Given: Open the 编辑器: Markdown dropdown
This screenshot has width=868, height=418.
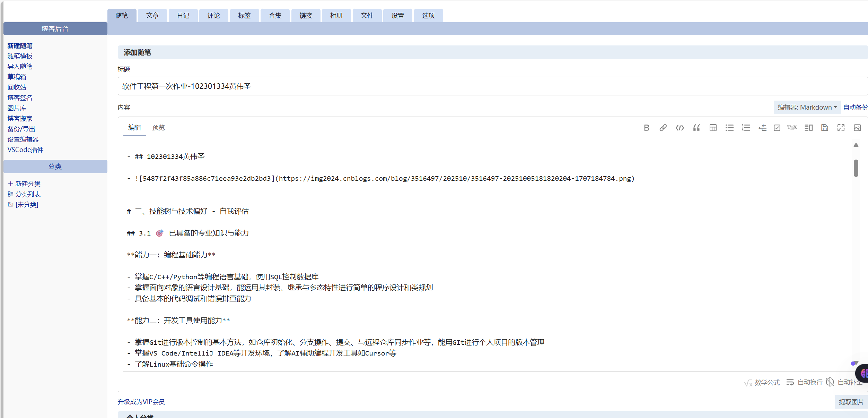Looking at the screenshot, I should point(807,108).
